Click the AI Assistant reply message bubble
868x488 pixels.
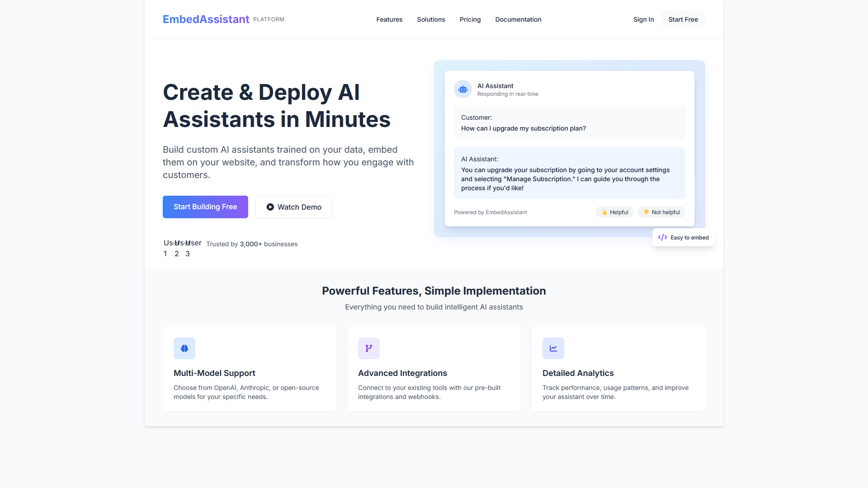click(570, 173)
